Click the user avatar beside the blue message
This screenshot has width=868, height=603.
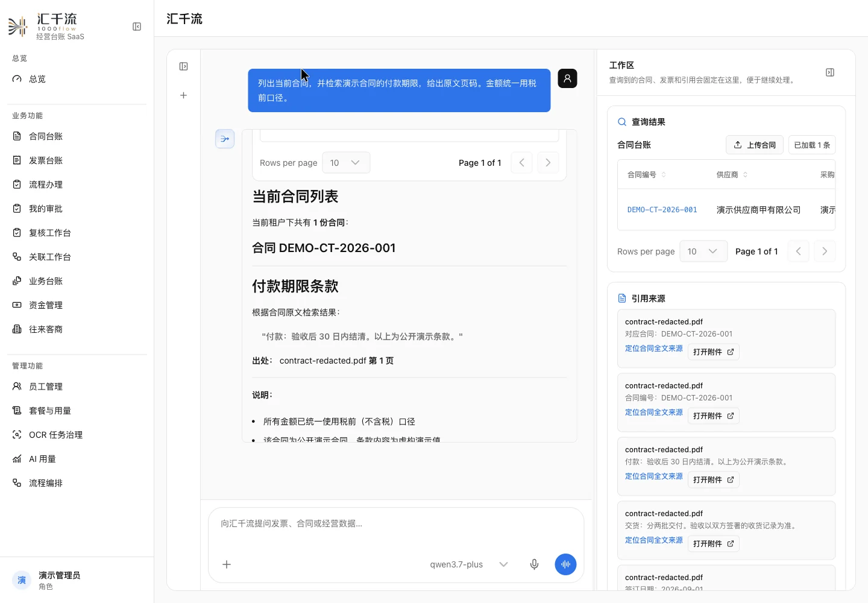[567, 78]
